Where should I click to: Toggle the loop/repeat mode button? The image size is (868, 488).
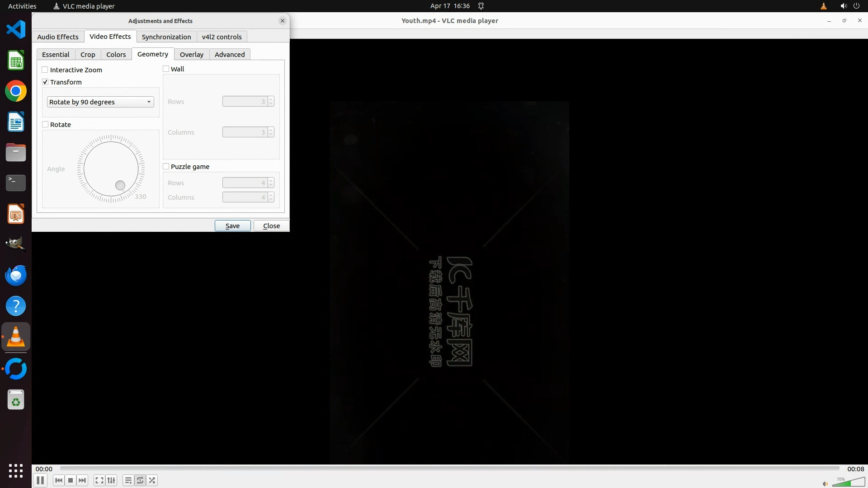140,480
